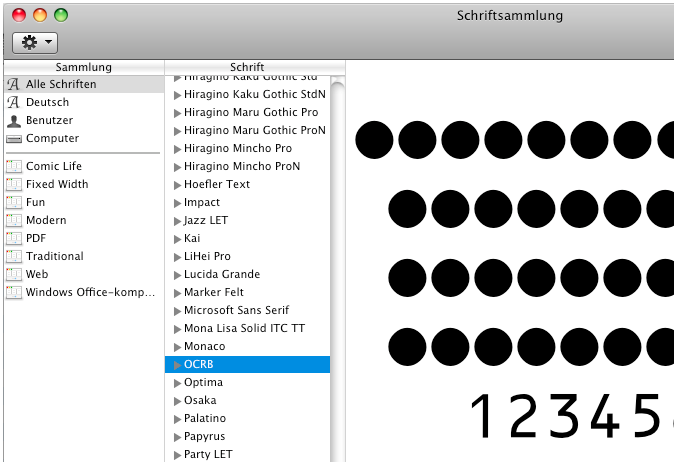
Task: Select the Monaco font
Action: pos(204,346)
